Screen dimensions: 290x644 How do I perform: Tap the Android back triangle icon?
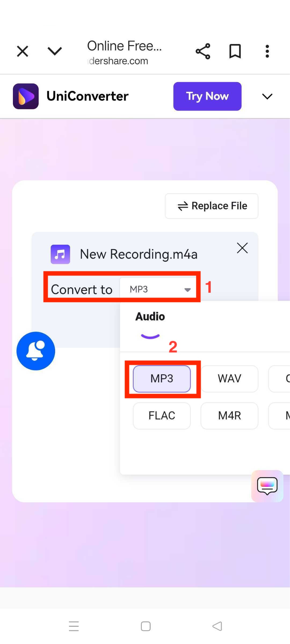coord(217,626)
